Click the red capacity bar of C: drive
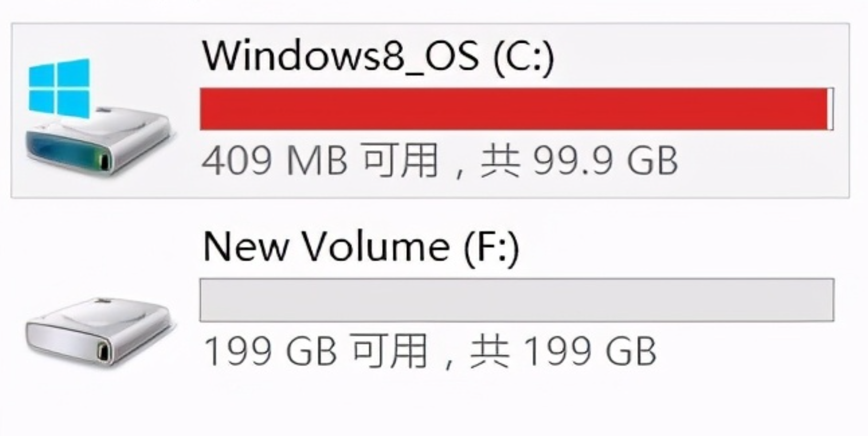This screenshot has height=436, width=868. [x=513, y=109]
